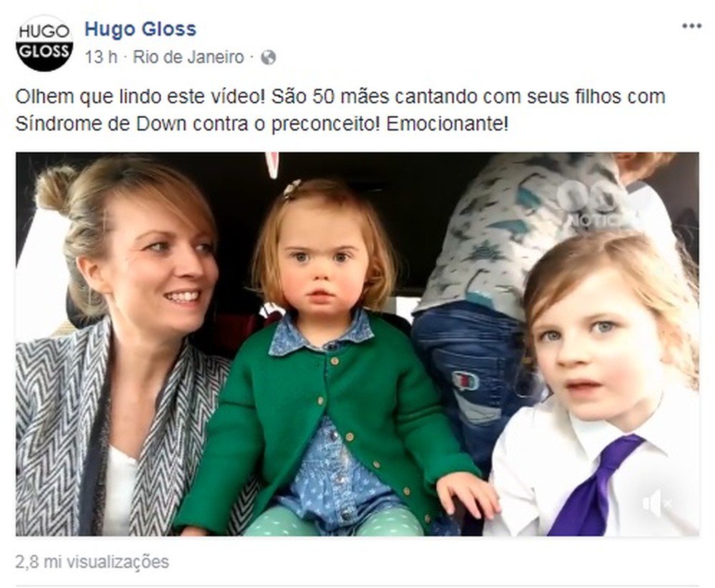Open the Rio de Janeiro location link
This screenshot has height=588, width=715.
(188, 57)
